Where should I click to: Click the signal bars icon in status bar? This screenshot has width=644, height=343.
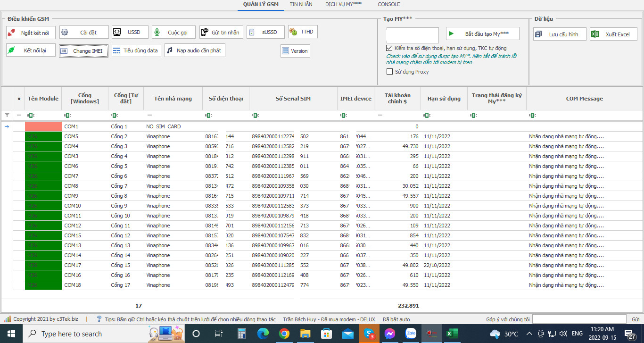coord(7,319)
